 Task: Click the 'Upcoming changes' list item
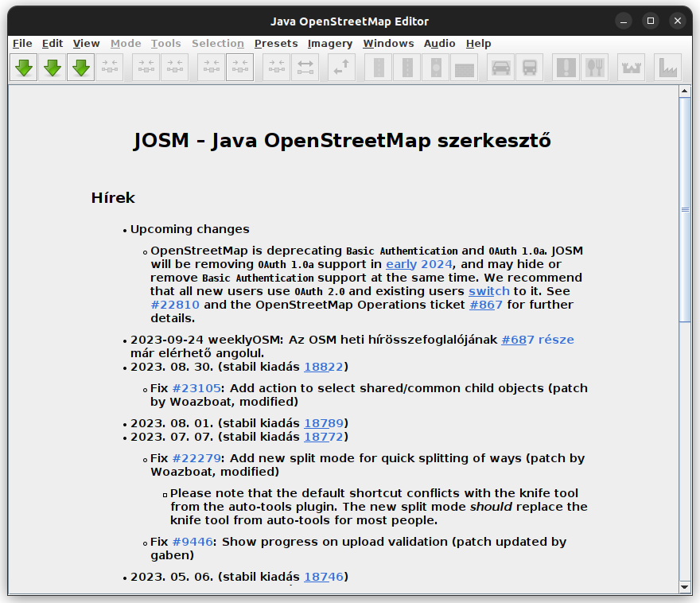[x=190, y=229]
